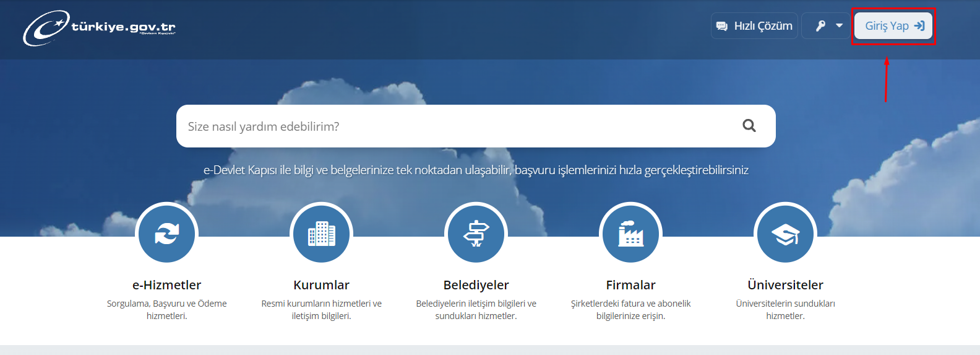980x355 pixels.
Task: Click the Kurumlar heading link
Action: pyautogui.click(x=322, y=285)
